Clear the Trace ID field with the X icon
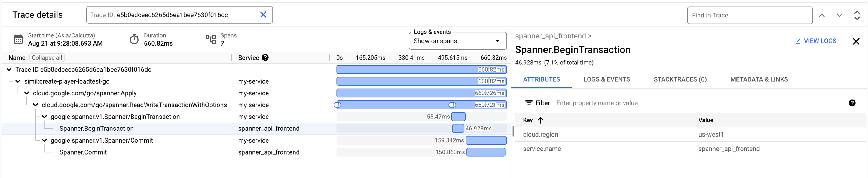868x178 pixels. [x=263, y=15]
